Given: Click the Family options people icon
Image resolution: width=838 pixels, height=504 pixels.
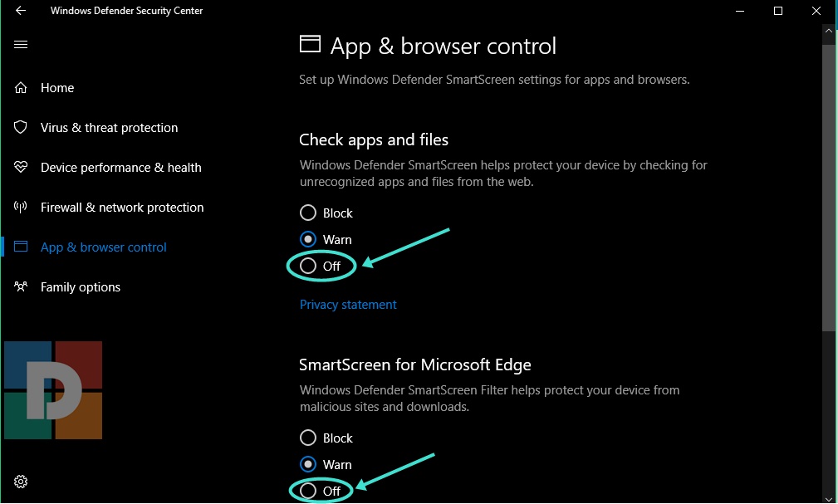Looking at the screenshot, I should pos(22,287).
